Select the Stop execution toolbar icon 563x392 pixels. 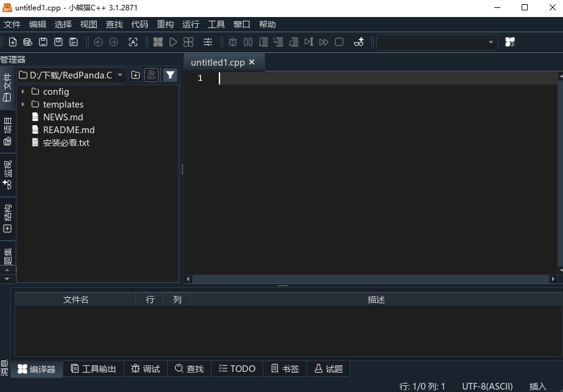(x=339, y=42)
